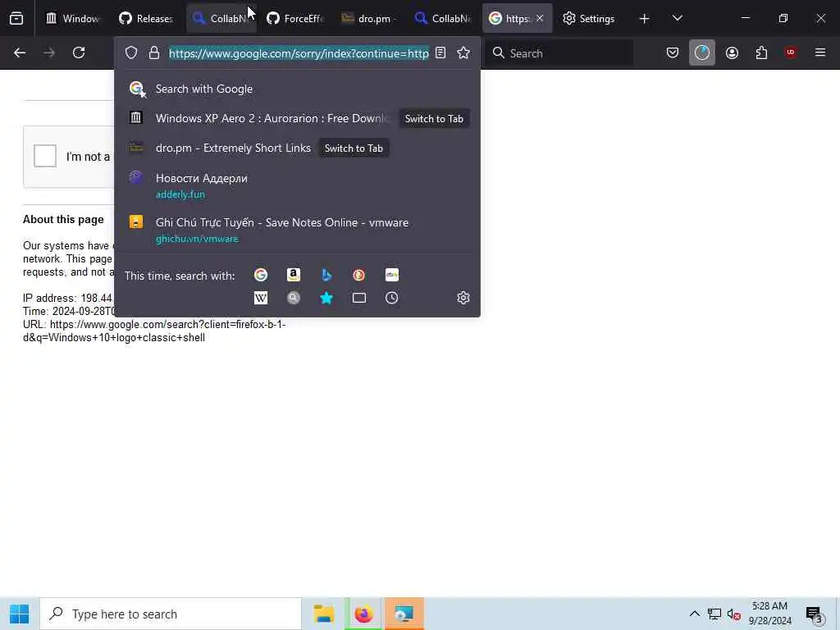Switch to the Settings tab
840x630 pixels.
click(x=589, y=19)
